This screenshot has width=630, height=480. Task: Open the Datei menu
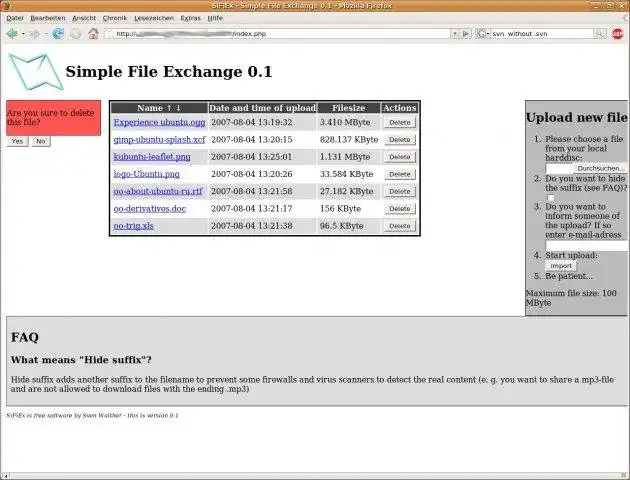coord(15,18)
